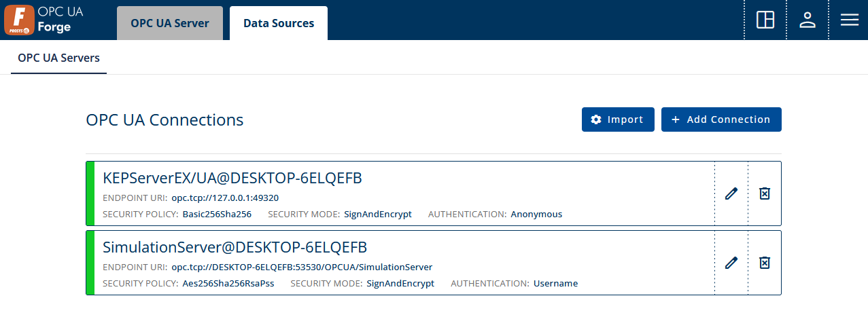Delete the SimulationServer connection with trash icon
The height and width of the screenshot is (334, 868).
[x=765, y=263]
